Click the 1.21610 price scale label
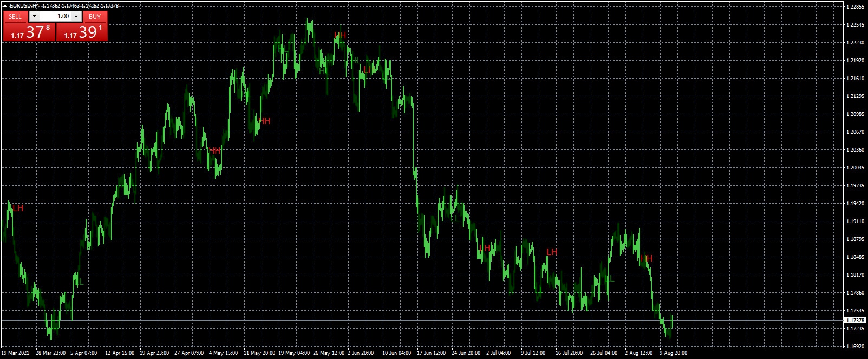The image size is (868, 359). tap(855, 79)
